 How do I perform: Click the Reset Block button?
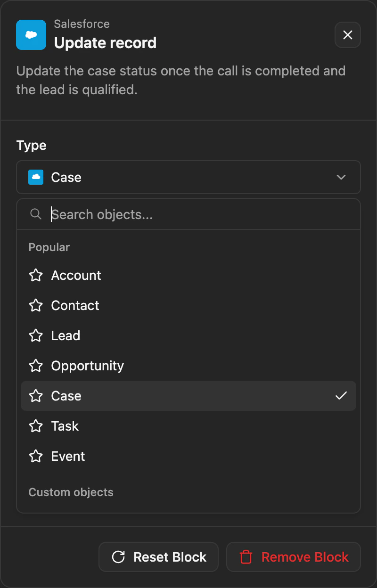(x=159, y=557)
